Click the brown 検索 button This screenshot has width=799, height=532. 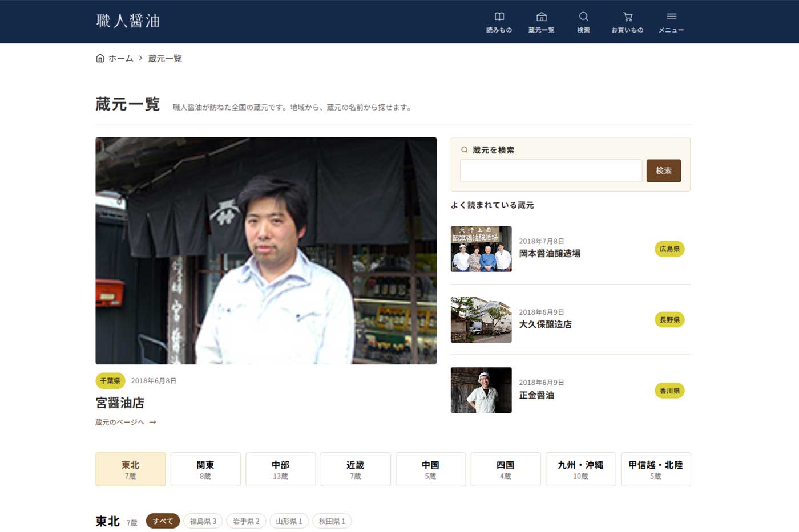[663, 170]
